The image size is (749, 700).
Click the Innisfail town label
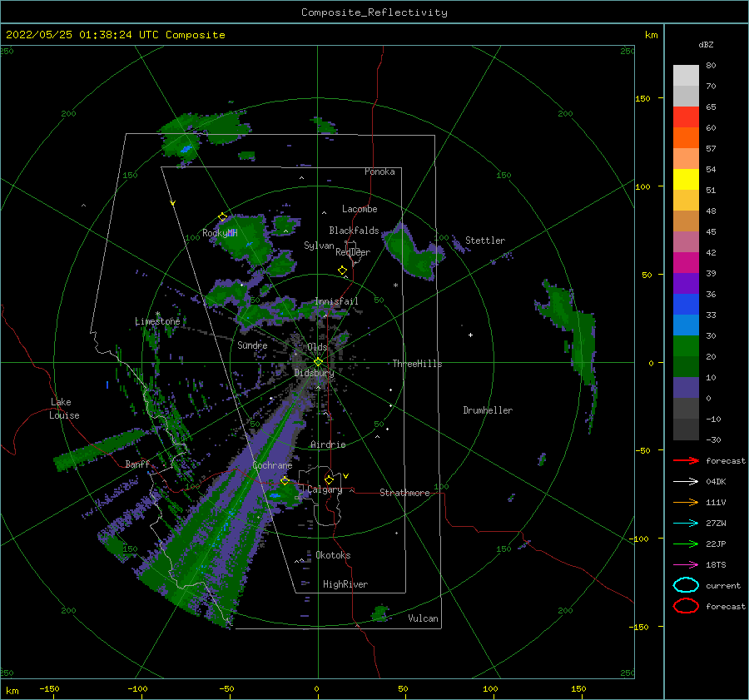pyautogui.click(x=336, y=301)
